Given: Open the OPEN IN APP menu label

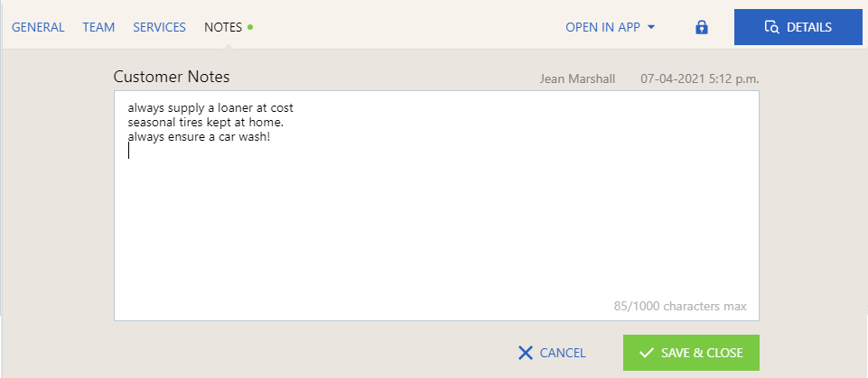Looking at the screenshot, I should (602, 27).
